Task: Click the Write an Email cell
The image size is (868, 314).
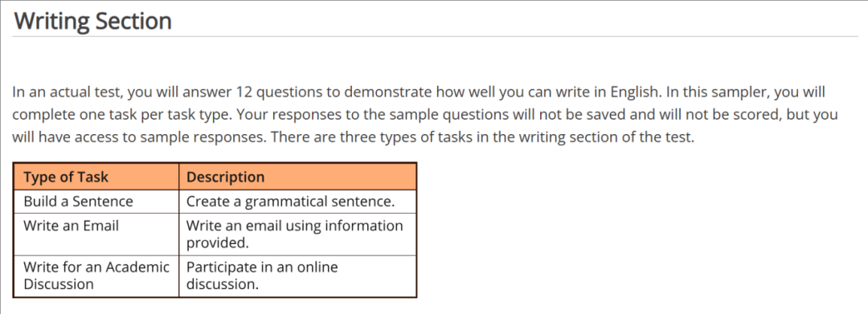Action: point(96,234)
